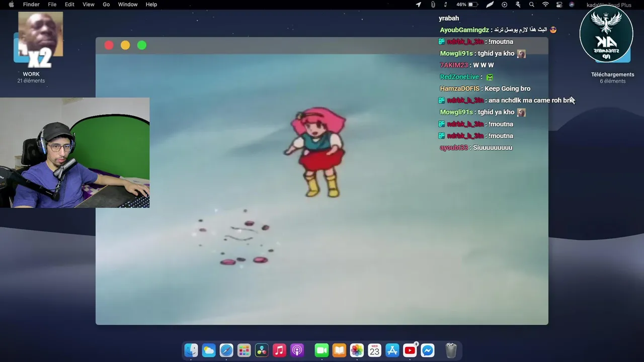Click the AK Streamers round logo
The width and height of the screenshot is (644, 362).
[x=606, y=35]
